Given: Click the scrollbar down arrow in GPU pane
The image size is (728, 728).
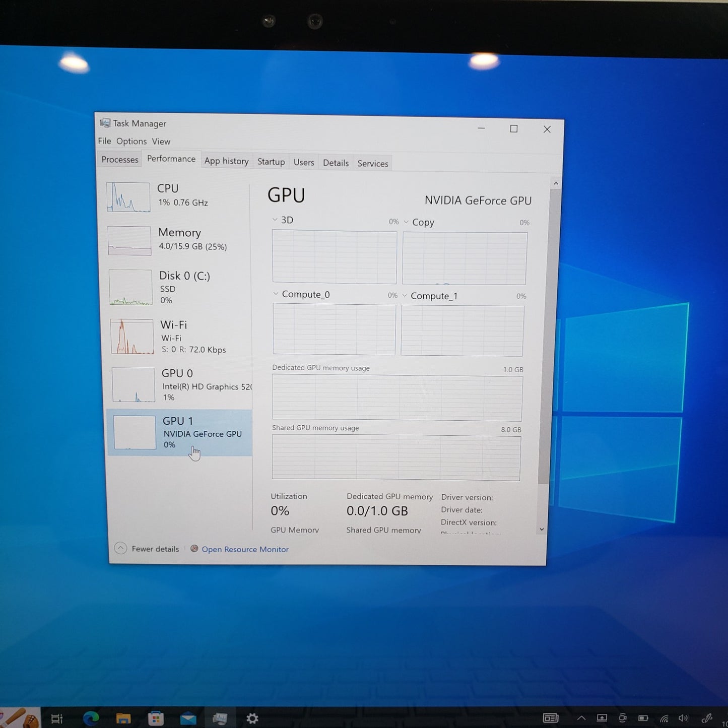Looking at the screenshot, I should pyautogui.click(x=542, y=529).
